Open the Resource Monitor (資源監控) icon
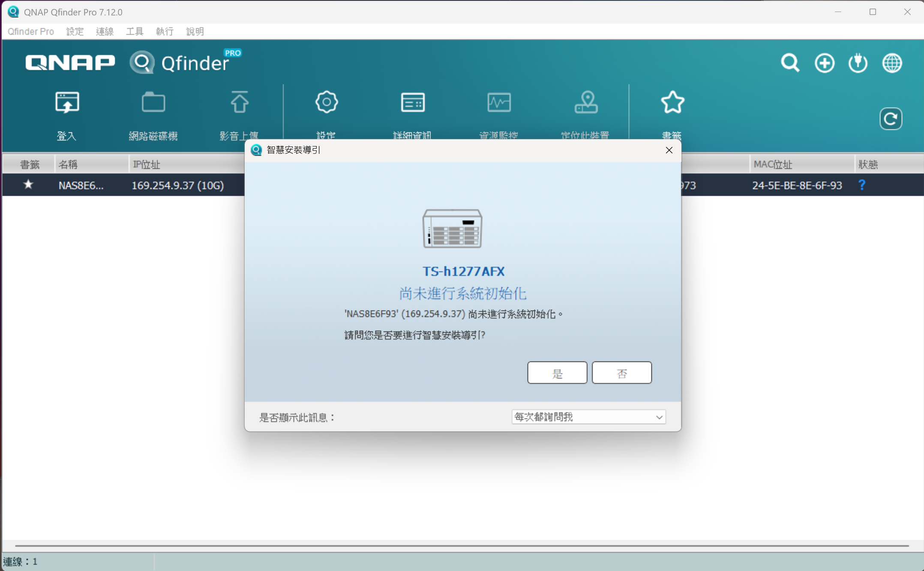The image size is (924, 571). coord(499,102)
